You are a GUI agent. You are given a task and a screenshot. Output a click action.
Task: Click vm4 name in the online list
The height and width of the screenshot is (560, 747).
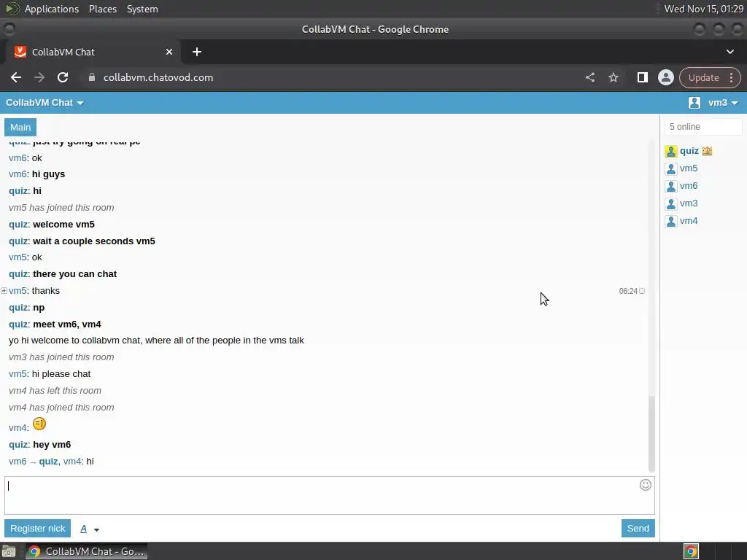(689, 221)
